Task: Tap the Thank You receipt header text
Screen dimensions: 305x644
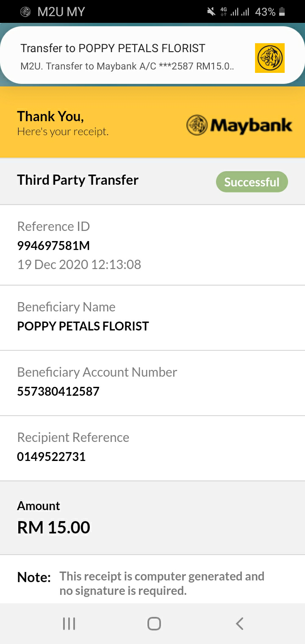Action: [63, 123]
